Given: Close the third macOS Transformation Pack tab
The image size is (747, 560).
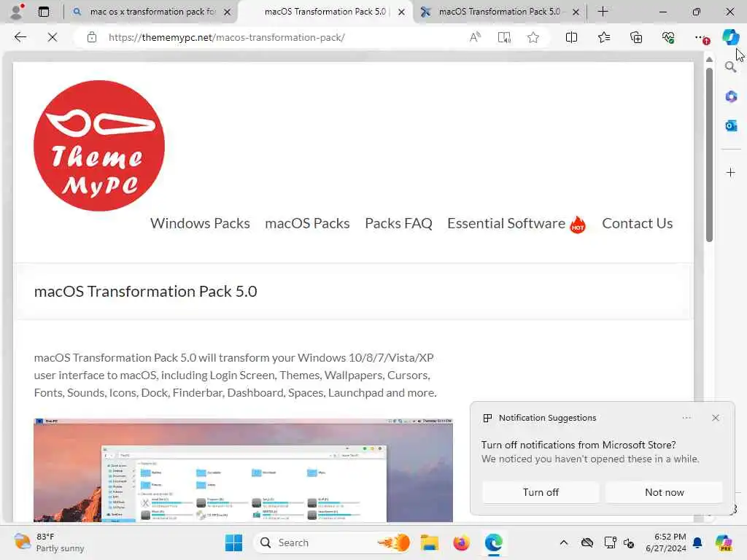Looking at the screenshot, I should [x=576, y=12].
